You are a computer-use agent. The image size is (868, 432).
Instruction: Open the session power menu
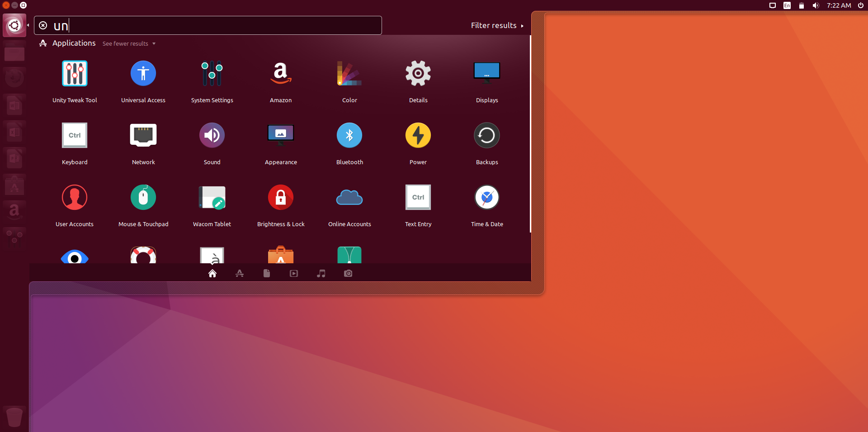[x=861, y=5]
